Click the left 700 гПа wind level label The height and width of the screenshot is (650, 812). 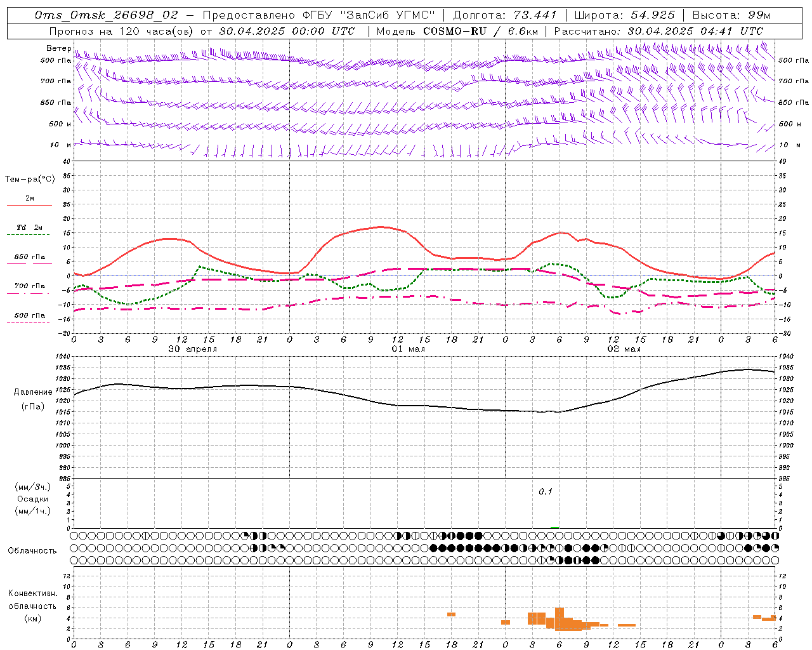tap(56, 81)
